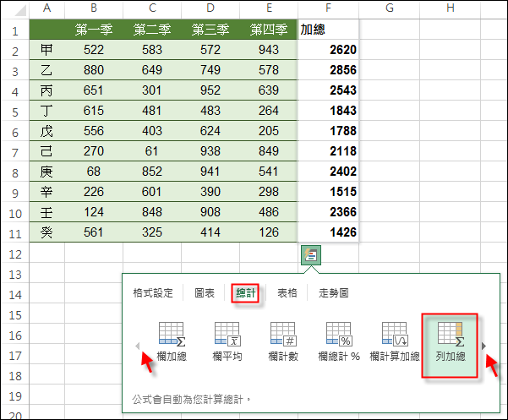Select column C header

pyautogui.click(x=152, y=8)
